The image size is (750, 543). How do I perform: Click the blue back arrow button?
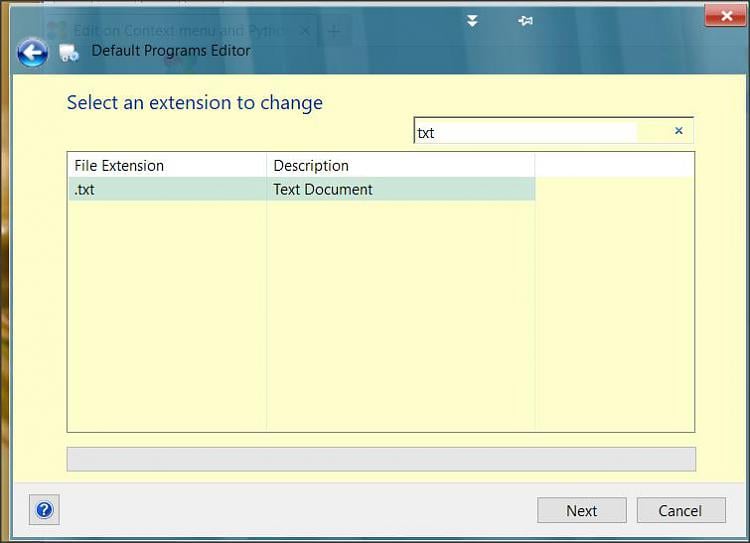32,52
